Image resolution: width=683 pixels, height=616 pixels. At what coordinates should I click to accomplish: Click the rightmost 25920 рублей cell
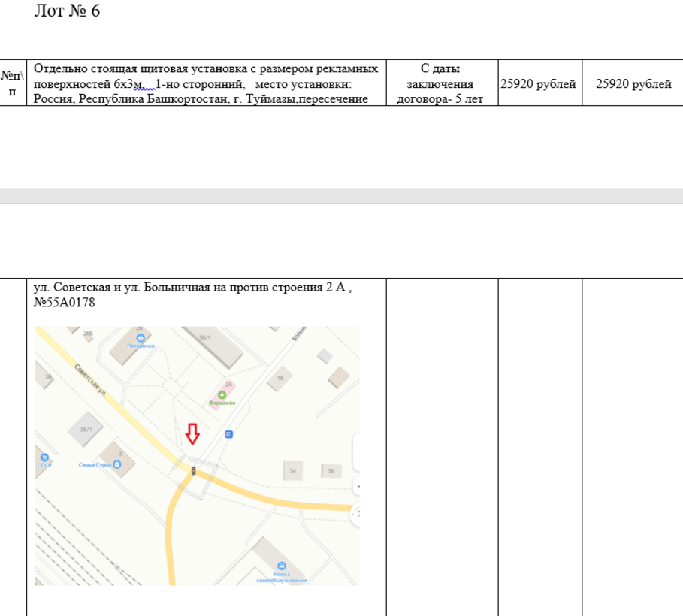(x=633, y=83)
